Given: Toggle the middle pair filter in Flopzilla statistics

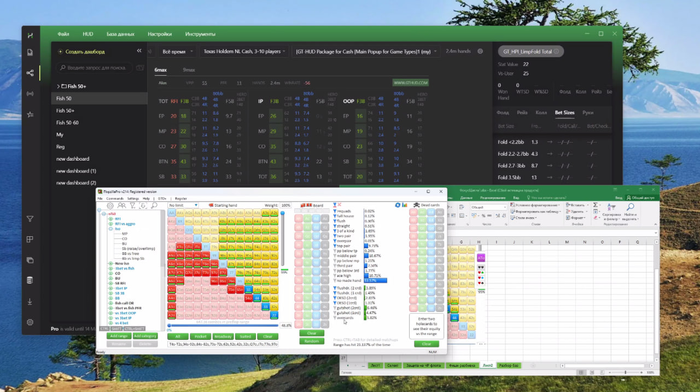Looking at the screenshot, I should tap(335, 256).
